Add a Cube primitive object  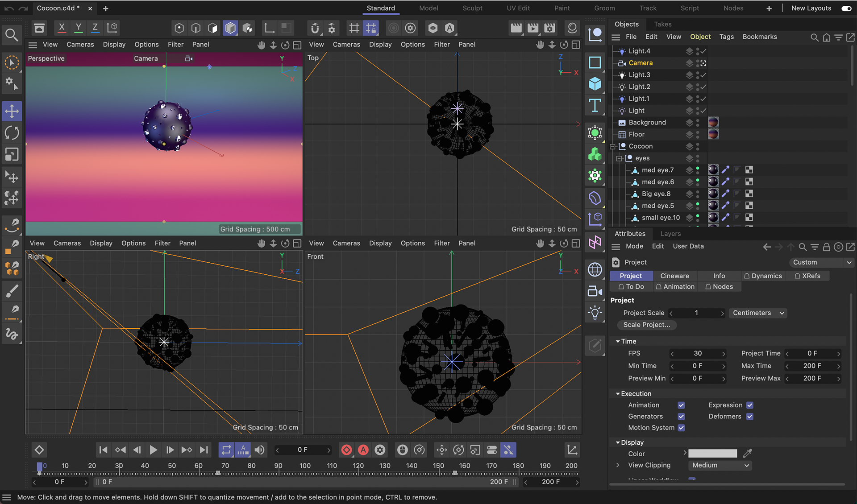(x=595, y=83)
